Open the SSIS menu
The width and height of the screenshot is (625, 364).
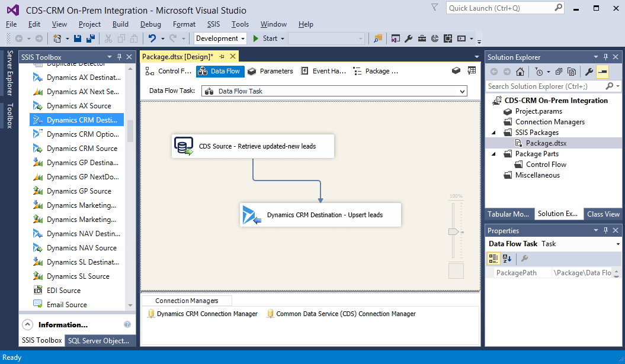tap(213, 24)
